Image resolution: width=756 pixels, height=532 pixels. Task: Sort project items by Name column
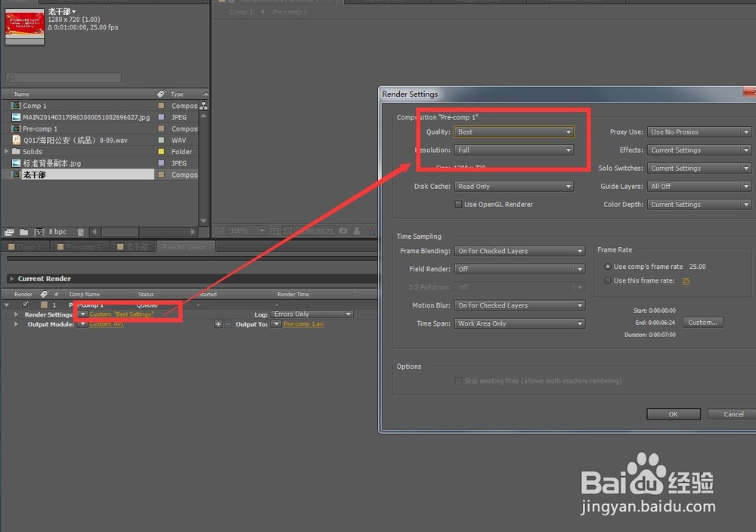click(22, 94)
